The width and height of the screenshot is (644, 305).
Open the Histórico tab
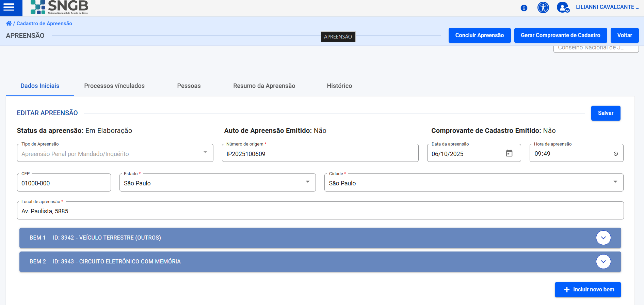click(x=339, y=86)
